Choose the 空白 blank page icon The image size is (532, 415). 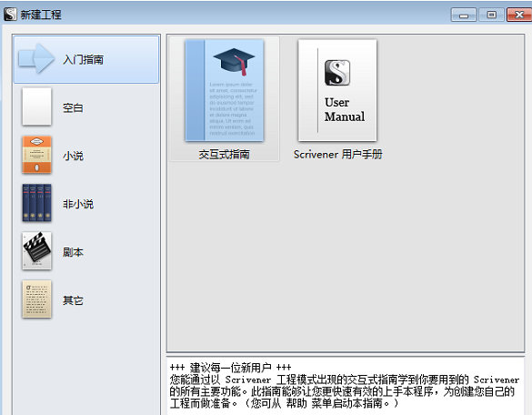pos(36,106)
